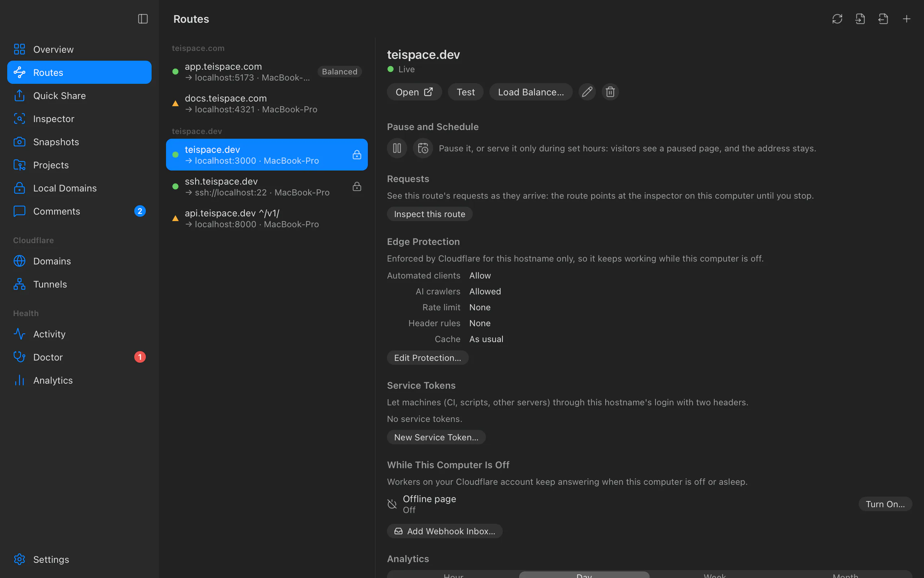This screenshot has height=578, width=924.
Task: Select docs.teispace.com route row
Action: coord(267,104)
